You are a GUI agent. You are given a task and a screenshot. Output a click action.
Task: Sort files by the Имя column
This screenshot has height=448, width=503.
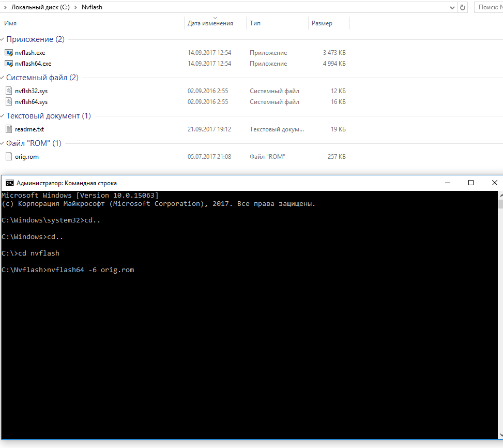tap(10, 23)
